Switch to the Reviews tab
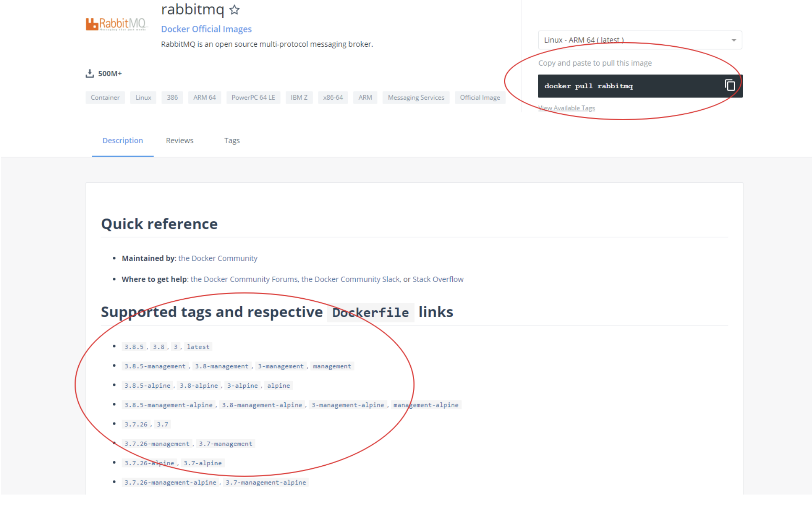This screenshot has width=812, height=508. coord(180,140)
